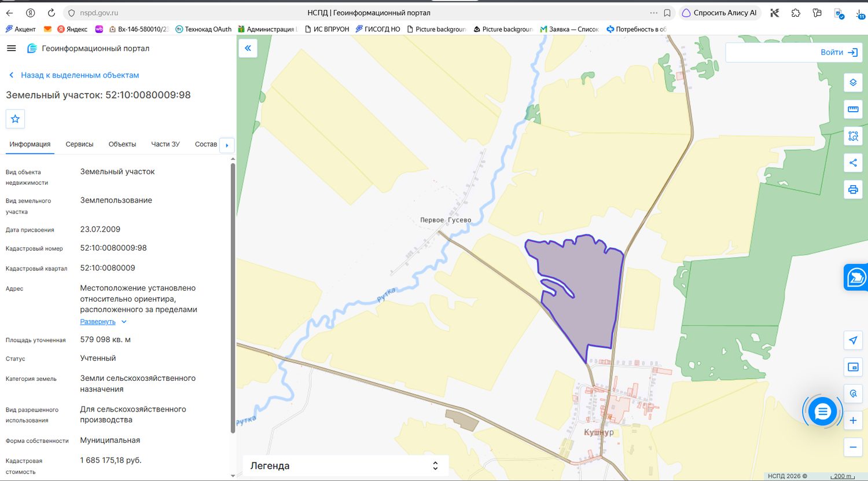Open the Объекты tab
Viewport: 868px width, 481px height.
coord(122,144)
